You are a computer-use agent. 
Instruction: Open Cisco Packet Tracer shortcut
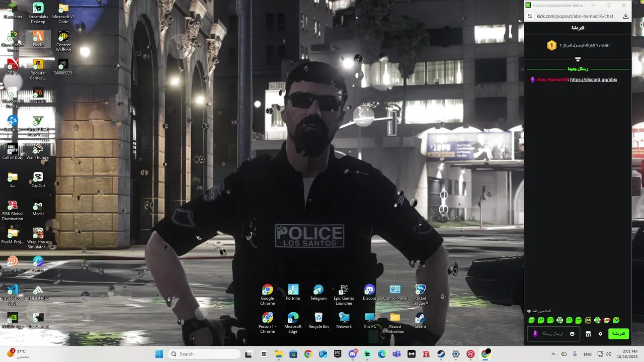click(13, 41)
